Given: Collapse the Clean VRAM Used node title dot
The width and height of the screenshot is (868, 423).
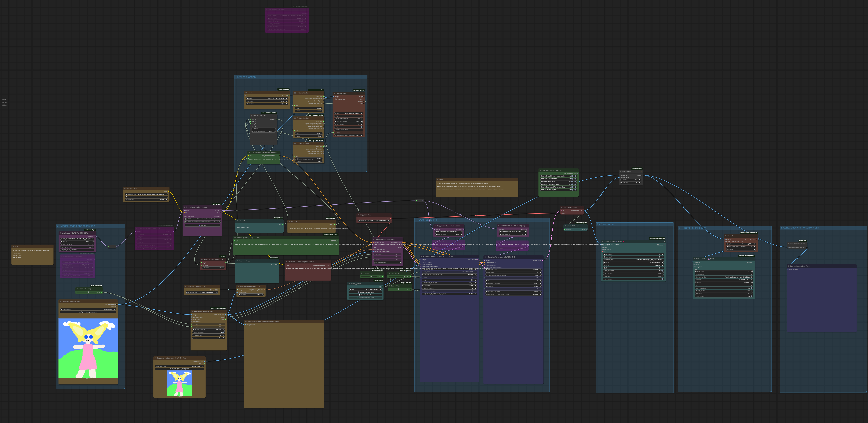Looking at the screenshot, I should coord(565,226).
